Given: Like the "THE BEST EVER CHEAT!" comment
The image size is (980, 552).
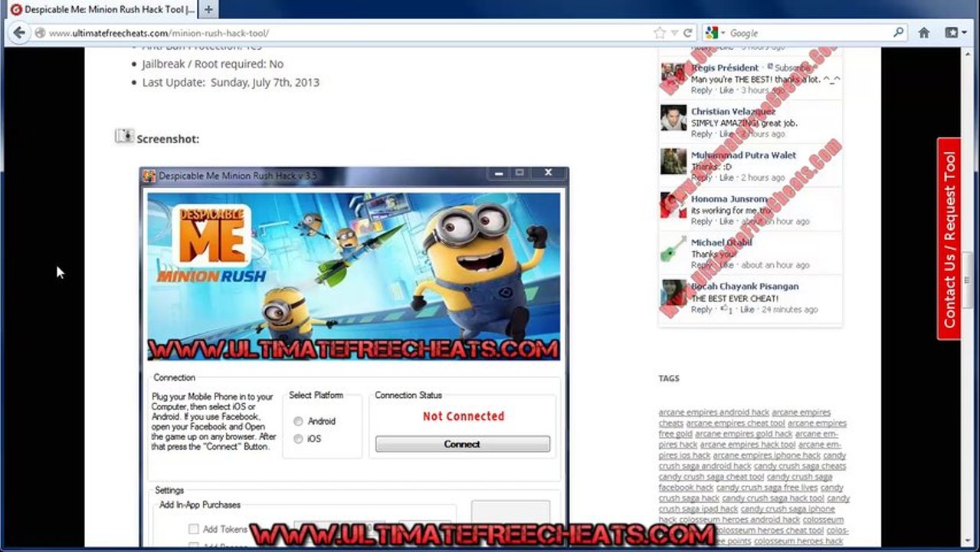Looking at the screenshot, I should coord(747,309).
